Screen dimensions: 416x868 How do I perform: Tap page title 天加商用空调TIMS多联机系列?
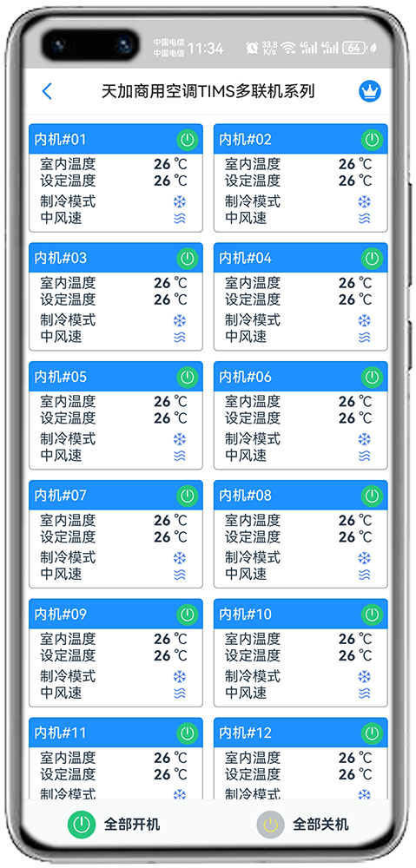coord(208,91)
